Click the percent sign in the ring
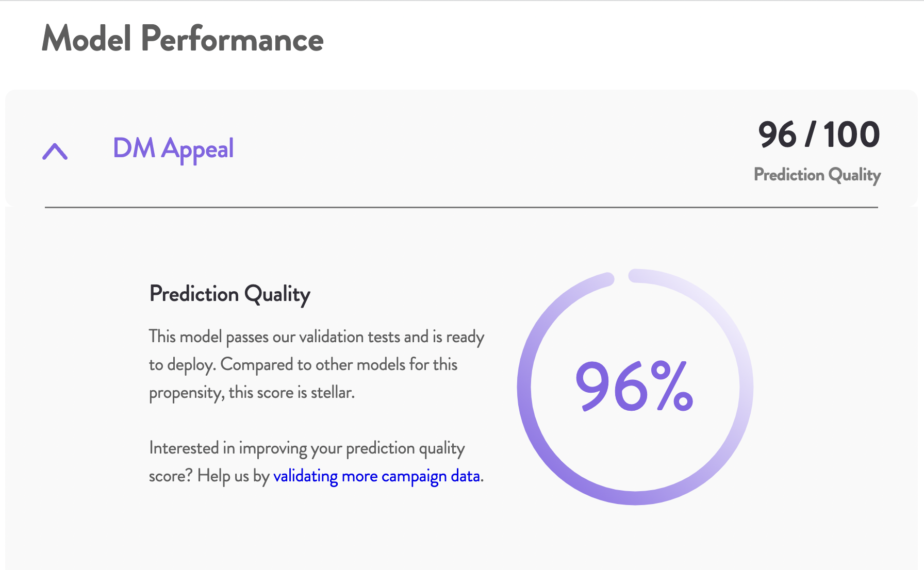Image resolution: width=924 pixels, height=570 pixels. pos(671,386)
